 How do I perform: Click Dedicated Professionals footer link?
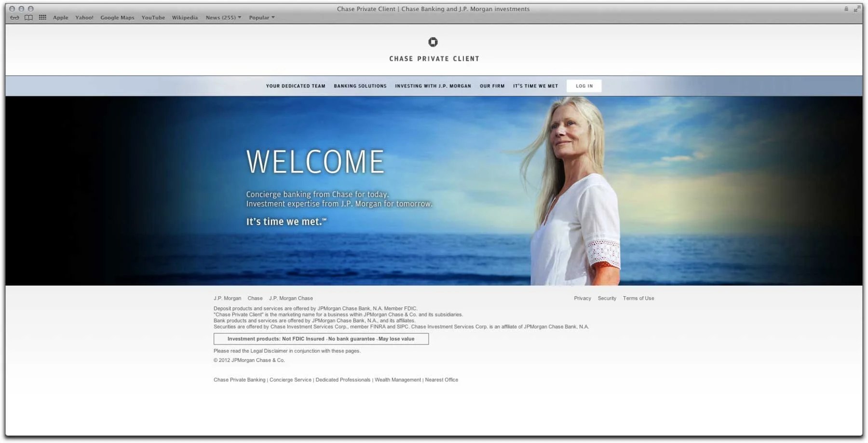point(343,380)
